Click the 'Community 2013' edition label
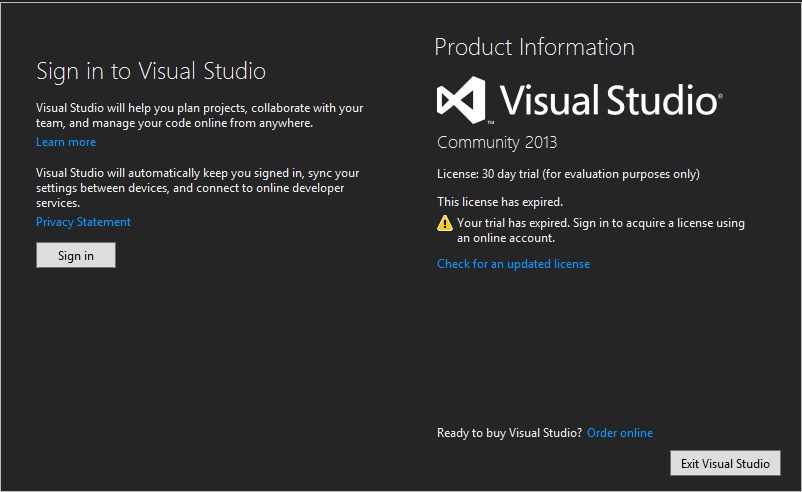Viewport: 802px width, 492px height. point(497,142)
